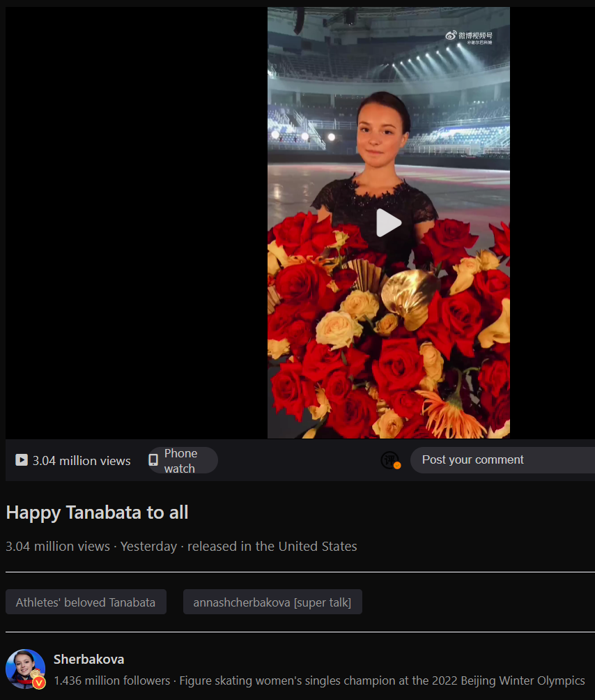The height and width of the screenshot is (700, 595).
Task: Click the Weibo video watermark logo
Action: [470, 36]
